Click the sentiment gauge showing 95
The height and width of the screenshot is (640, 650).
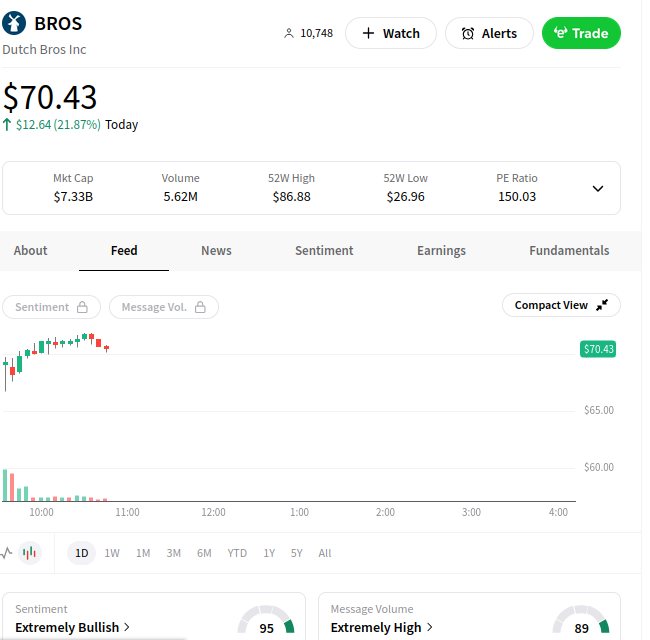click(266, 620)
